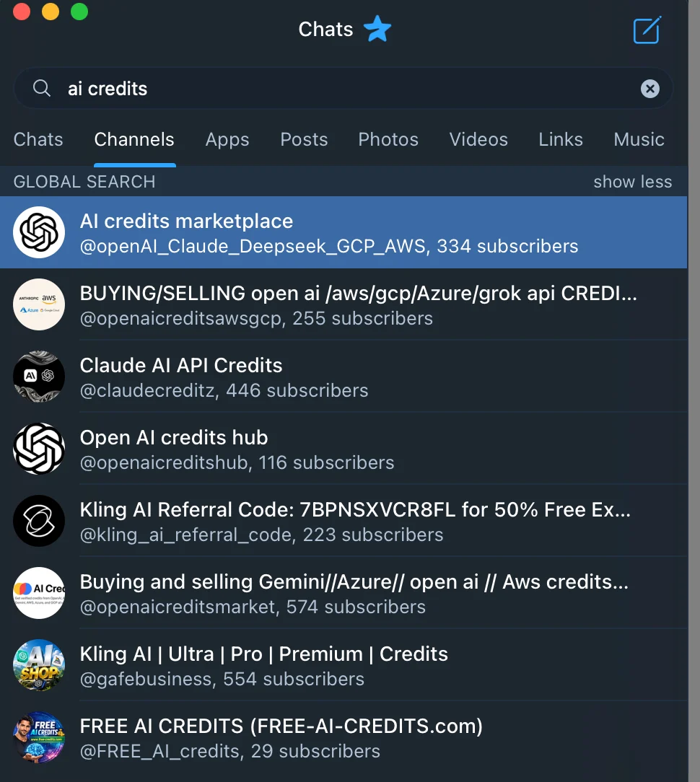Click "@openaicreditshub, 116 subscribers" text
700x782 pixels.
click(237, 463)
